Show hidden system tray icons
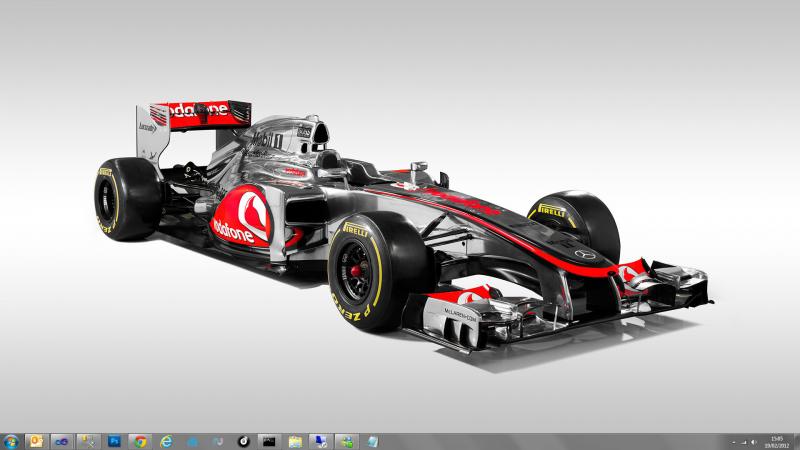Image resolution: width=800 pixels, height=450 pixels. click(x=734, y=442)
